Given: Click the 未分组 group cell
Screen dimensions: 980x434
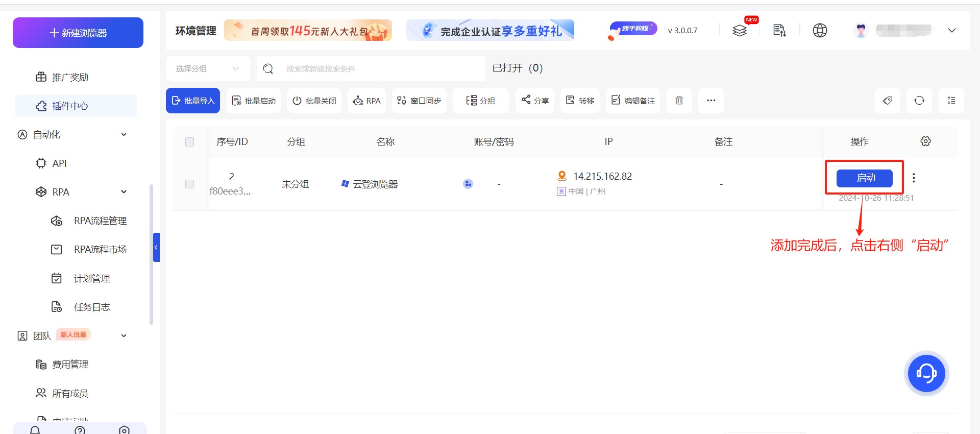Looking at the screenshot, I should click(x=296, y=184).
